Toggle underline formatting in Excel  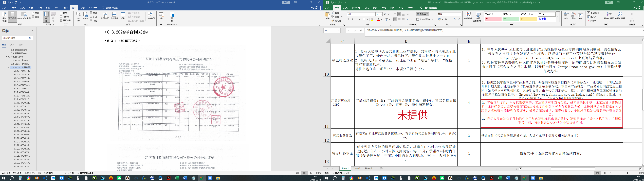pos(356,19)
